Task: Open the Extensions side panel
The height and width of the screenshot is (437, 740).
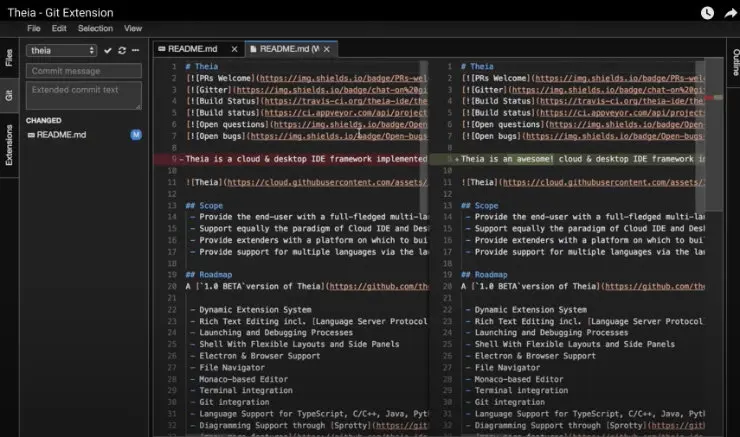Action: point(9,145)
